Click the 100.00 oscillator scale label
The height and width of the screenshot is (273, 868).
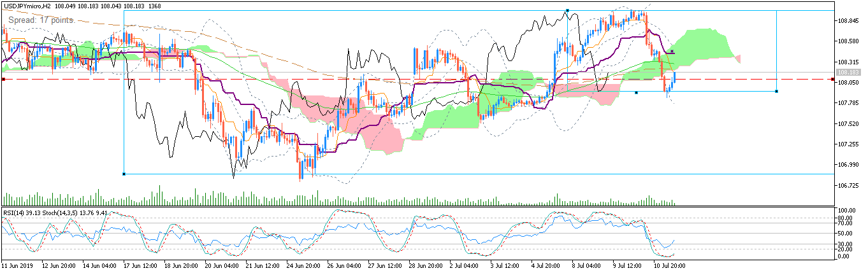847,210
